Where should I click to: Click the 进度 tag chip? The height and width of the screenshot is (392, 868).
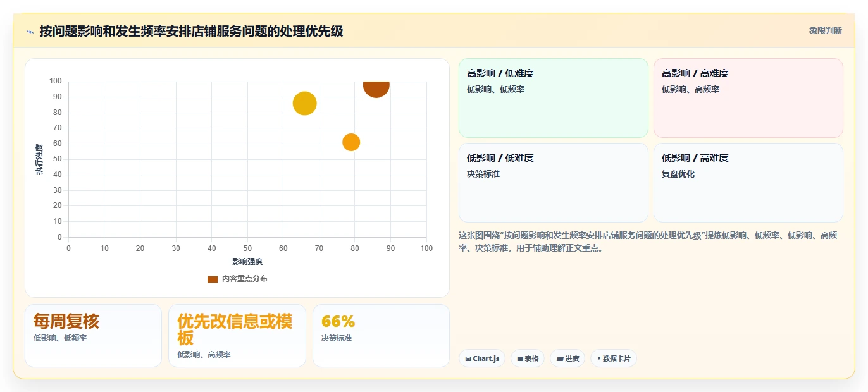pyautogui.click(x=567, y=358)
